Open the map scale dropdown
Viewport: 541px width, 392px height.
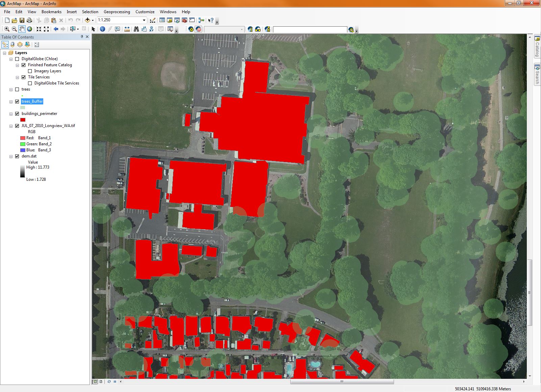pyautogui.click(x=144, y=20)
